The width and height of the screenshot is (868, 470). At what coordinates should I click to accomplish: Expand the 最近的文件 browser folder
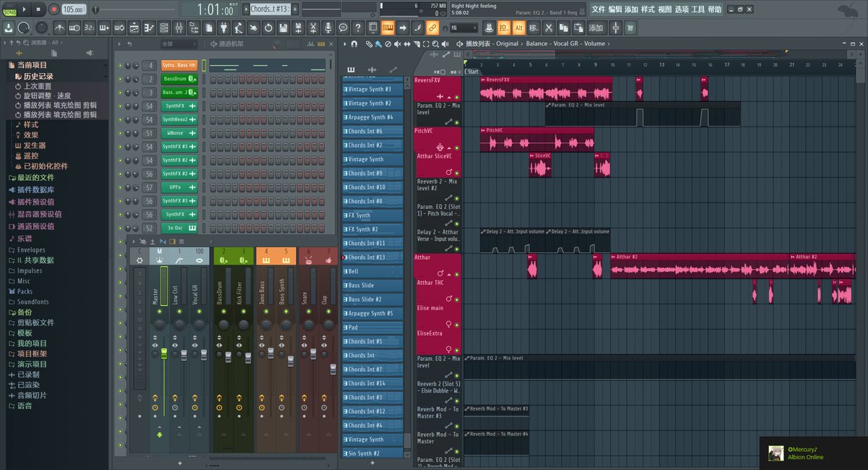pyautogui.click(x=35, y=178)
